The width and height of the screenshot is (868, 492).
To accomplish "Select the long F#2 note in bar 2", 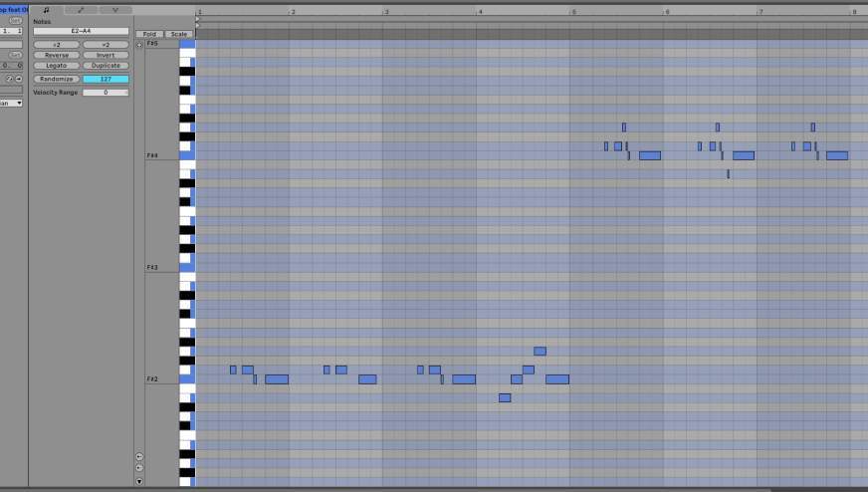I will [367, 379].
